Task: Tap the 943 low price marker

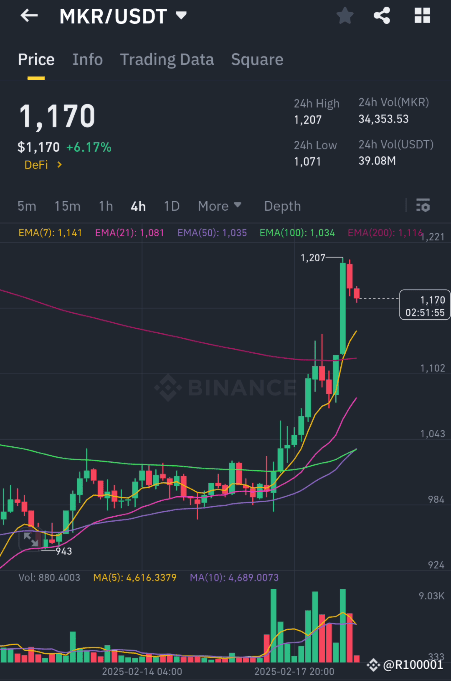Action: (64, 551)
